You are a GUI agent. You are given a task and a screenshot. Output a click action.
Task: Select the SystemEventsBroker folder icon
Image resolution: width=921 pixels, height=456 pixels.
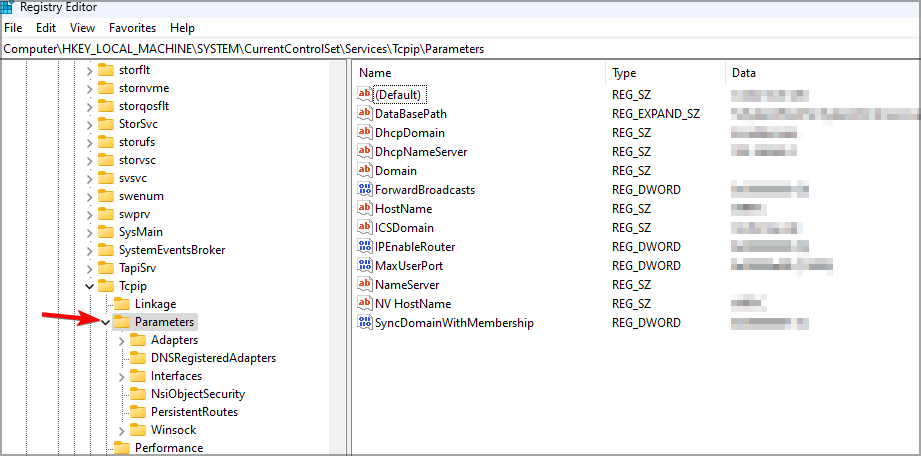pyautogui.click(x=106, y=250)
